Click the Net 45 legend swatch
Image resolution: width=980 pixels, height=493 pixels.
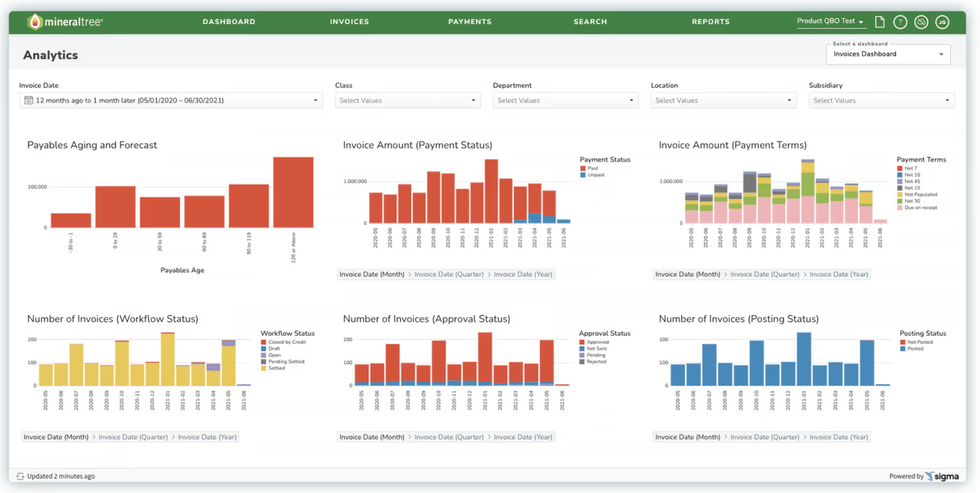pyautogui.click(x=900, y=182)
